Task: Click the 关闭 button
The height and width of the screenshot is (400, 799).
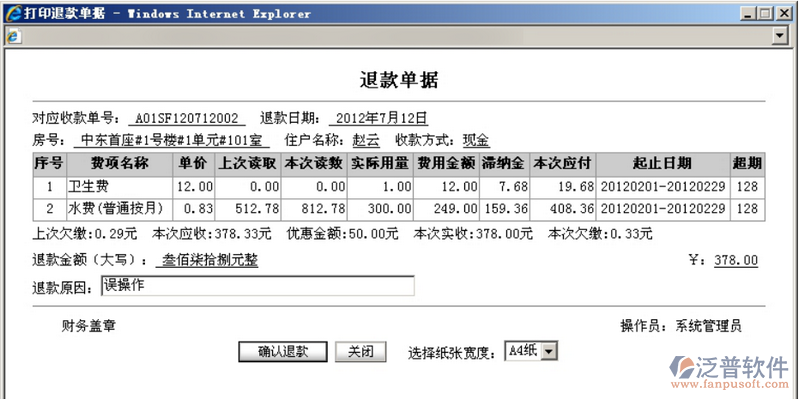Action: (361, 352)
